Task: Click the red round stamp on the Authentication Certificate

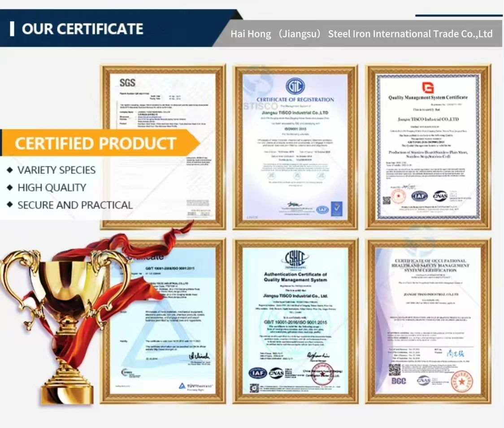Action: click(x=323, y=374)
